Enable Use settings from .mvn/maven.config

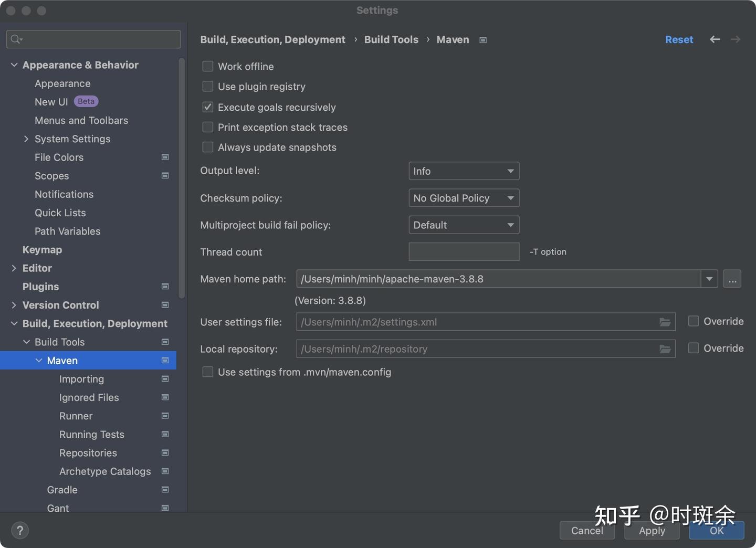[x=208, y=372]
